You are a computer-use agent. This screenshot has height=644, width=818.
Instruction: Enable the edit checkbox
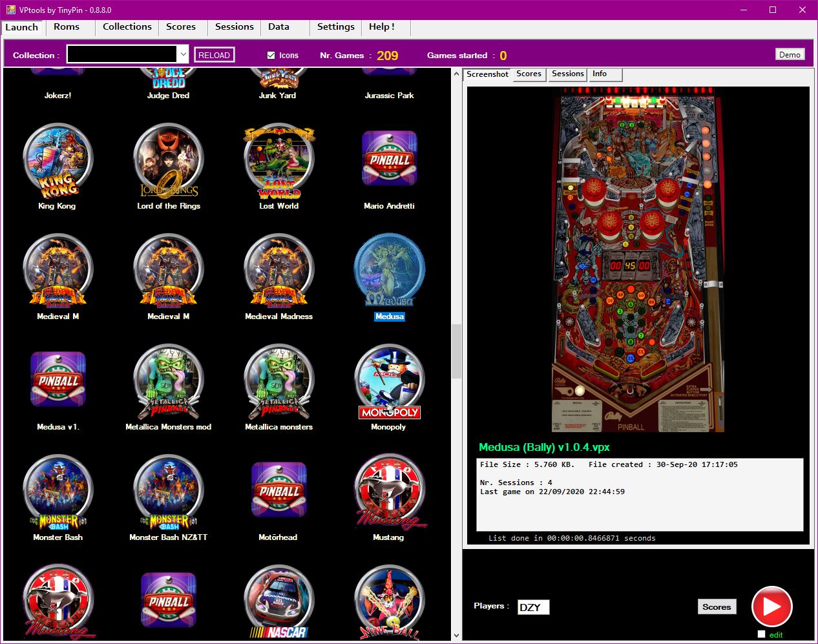(761, 634)
